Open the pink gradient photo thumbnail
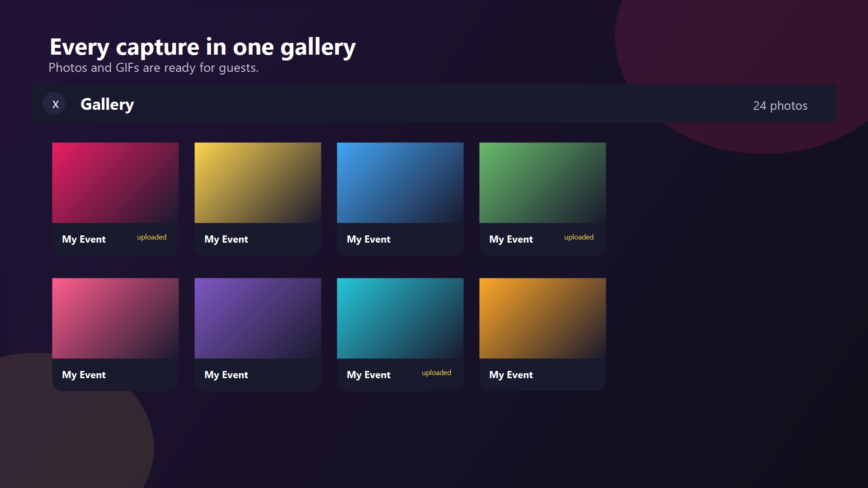Image resolution: width=868 pixels, height=488 pixels. [x=115, y=318]
